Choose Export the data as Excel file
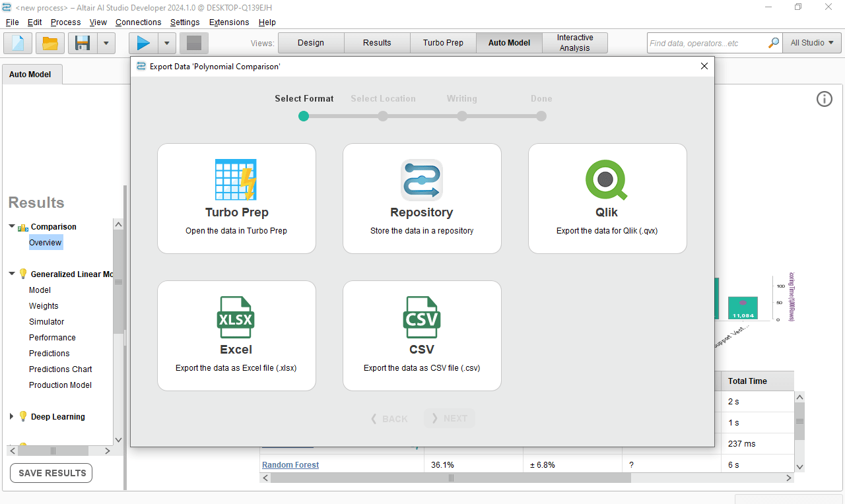 coord(236,336)
